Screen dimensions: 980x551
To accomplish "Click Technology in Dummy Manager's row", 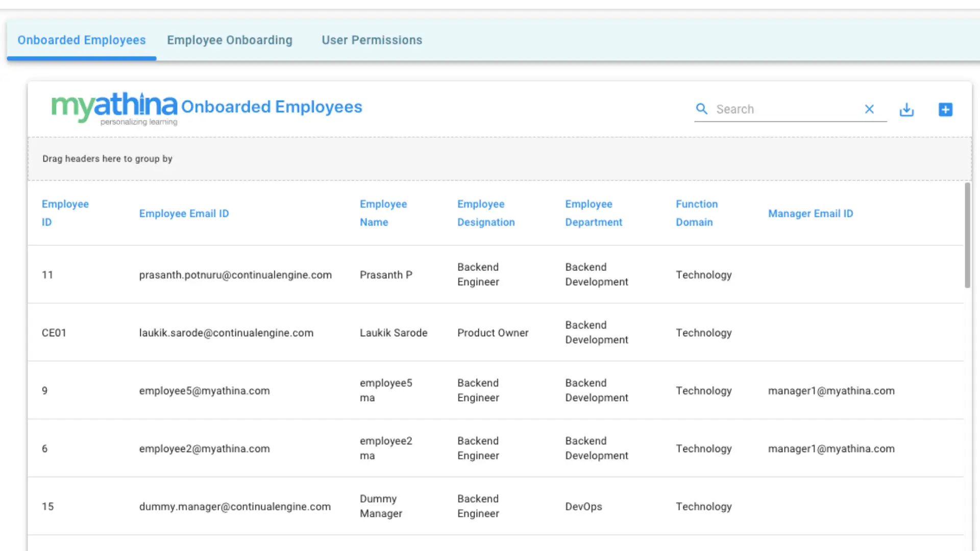I will (704, 507).
